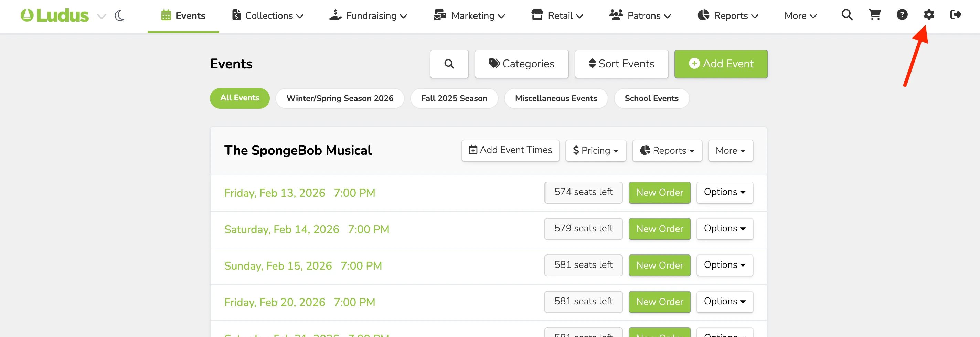Click the Add Event button
The image size is (980, 337).
point(721,64)
